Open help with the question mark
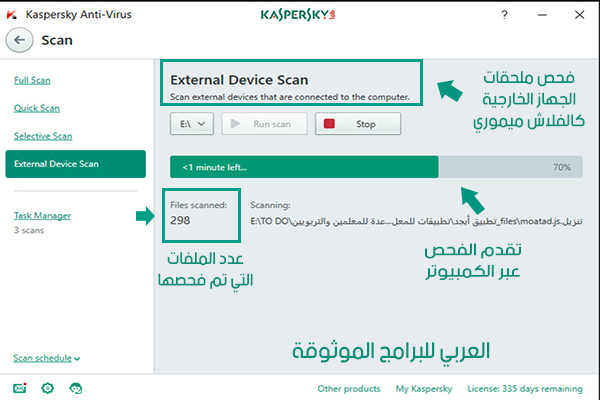 (x=504, y=15)
